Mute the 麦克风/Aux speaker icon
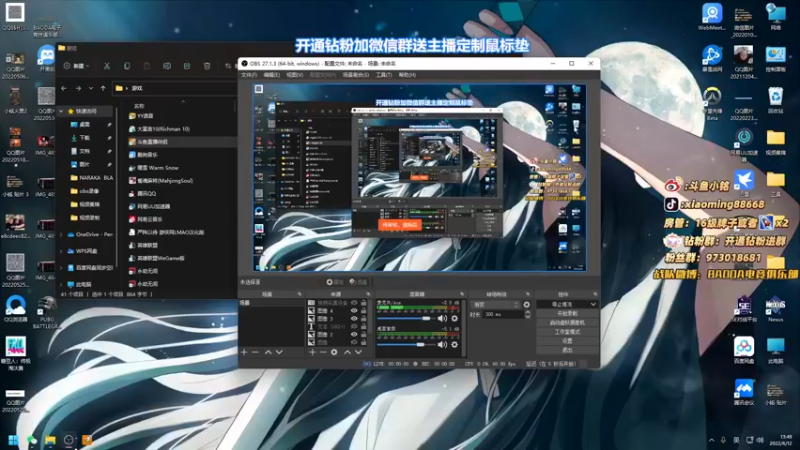 point(442,319)
